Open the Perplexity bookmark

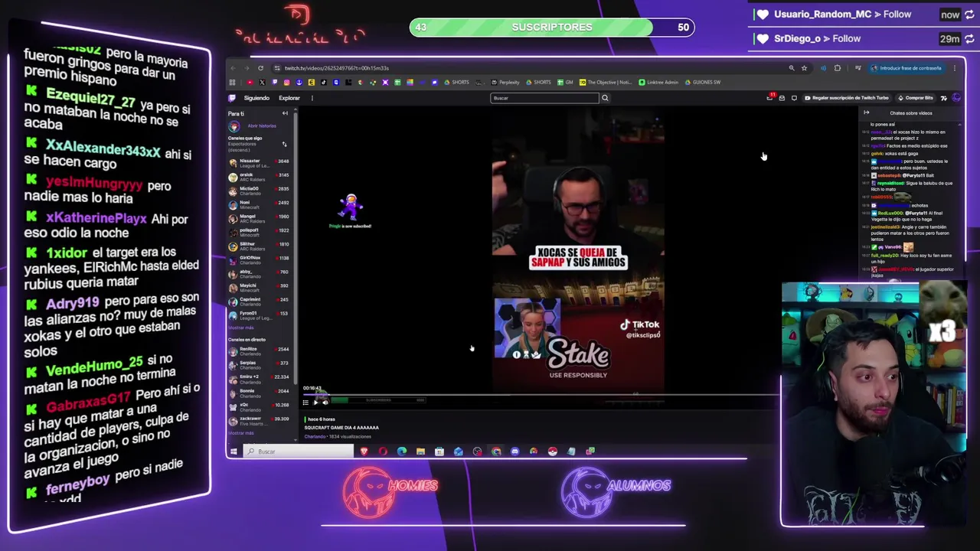pos(505,82)
